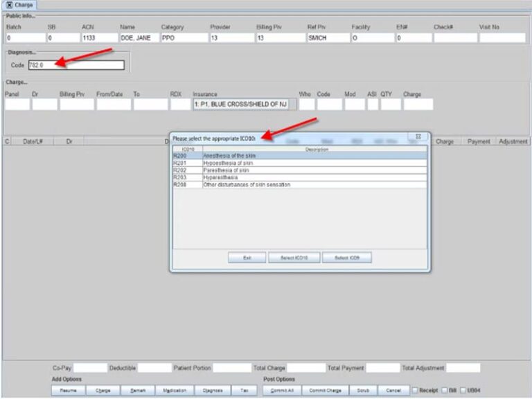Select row R202 Paresthesia of skin
Screen dimensions: 532x399
tap(300, 170)
